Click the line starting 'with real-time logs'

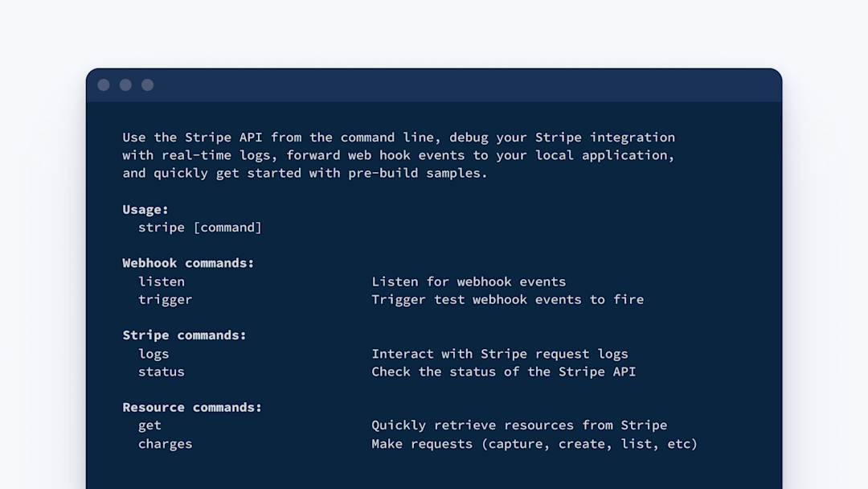tap(399, 155)
